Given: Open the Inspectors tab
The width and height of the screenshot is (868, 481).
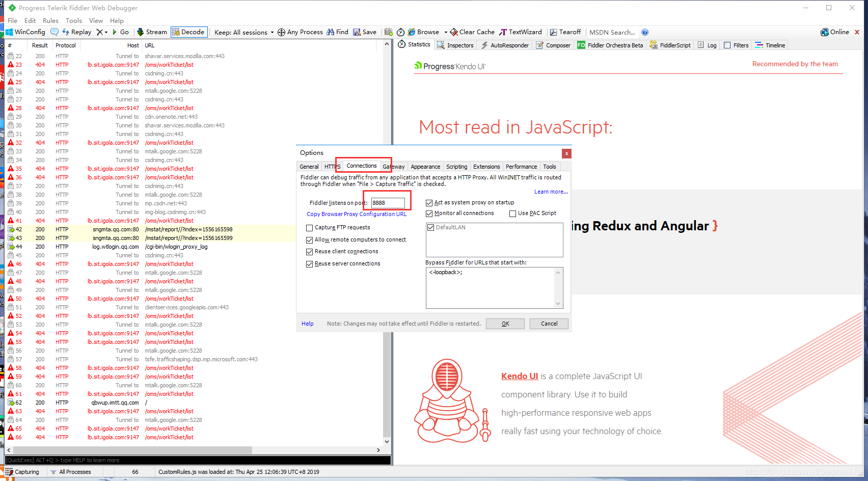Looking at the screenshot, I should pos(455,45).
